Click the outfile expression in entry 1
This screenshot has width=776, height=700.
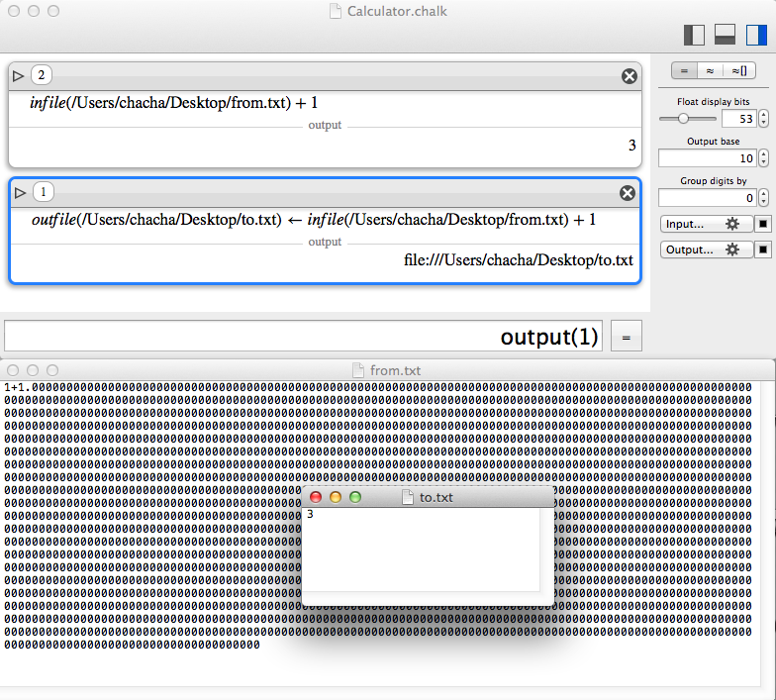[314, 220]
